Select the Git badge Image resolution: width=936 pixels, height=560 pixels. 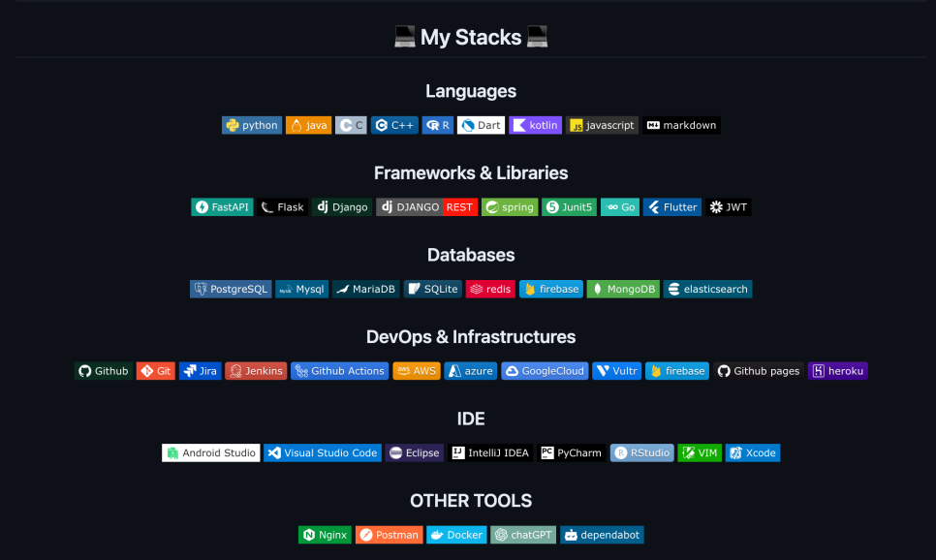pos(156,371)
